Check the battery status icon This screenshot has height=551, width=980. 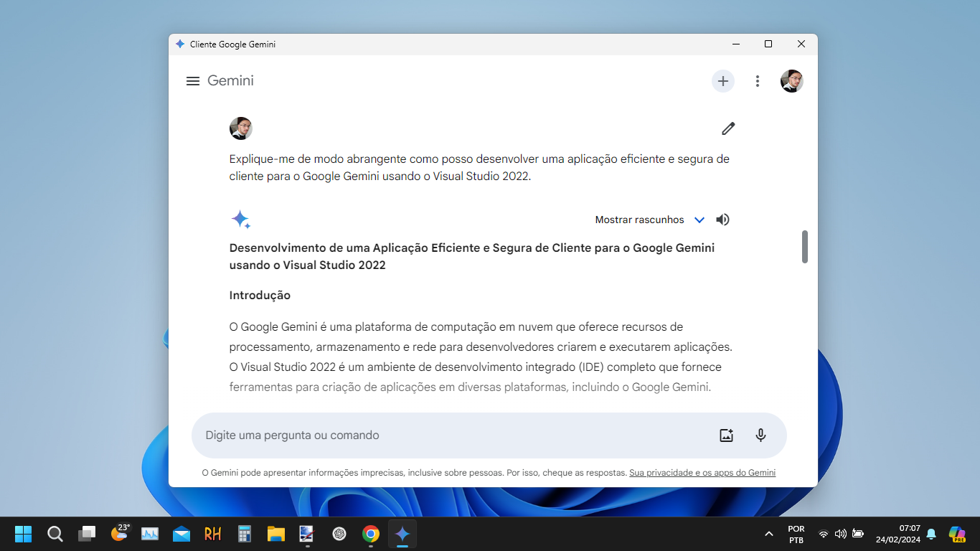857,534
